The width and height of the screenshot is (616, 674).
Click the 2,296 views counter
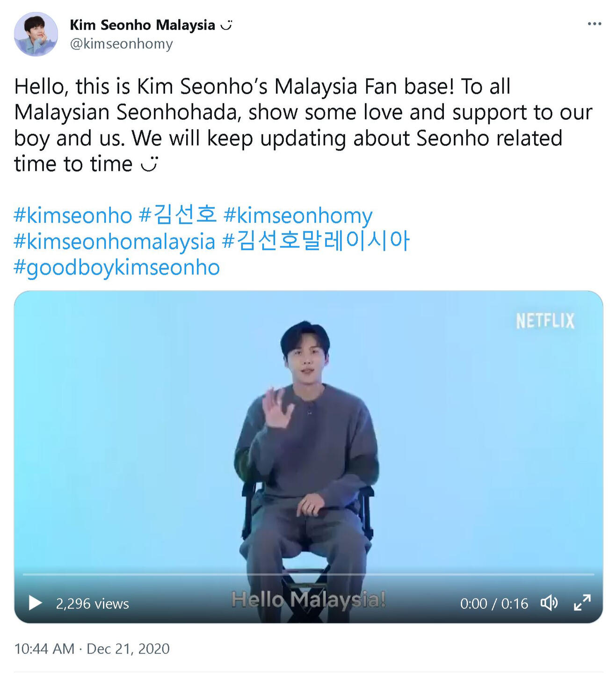(93, 603)
